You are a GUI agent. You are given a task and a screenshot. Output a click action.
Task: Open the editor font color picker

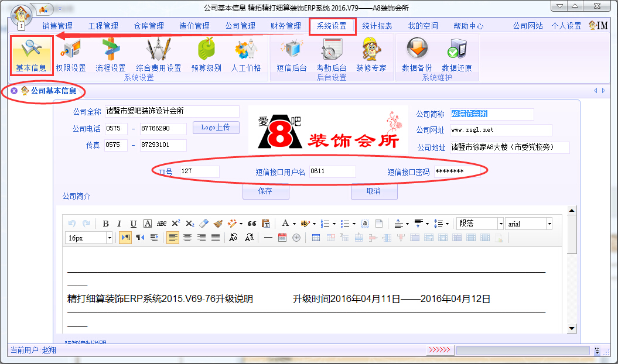285,224
